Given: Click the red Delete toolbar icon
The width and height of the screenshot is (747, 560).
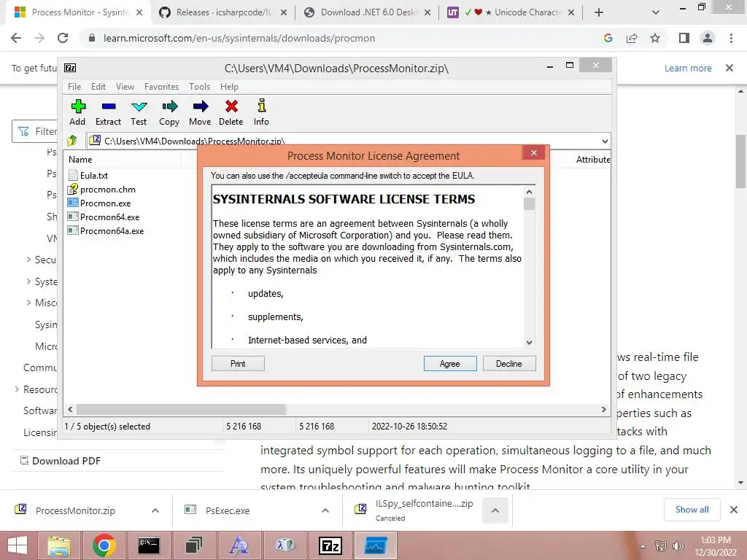Looking at the screenshot, I should coord(231,113).
